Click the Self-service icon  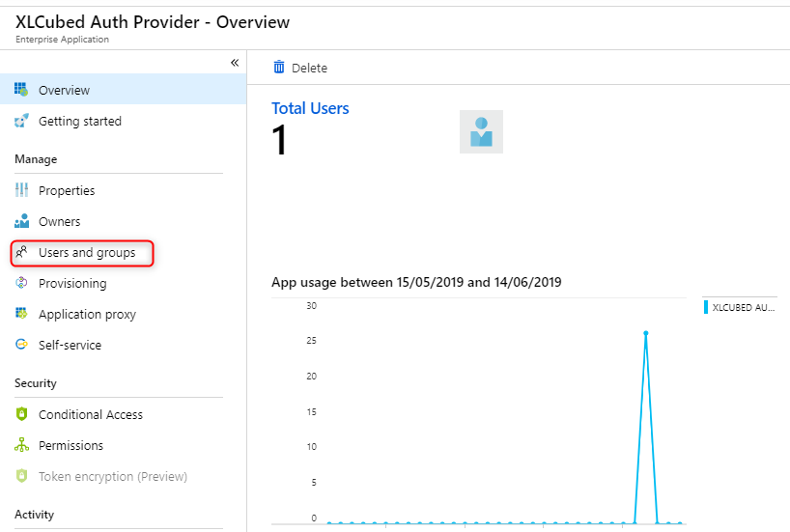pos(21,345)
